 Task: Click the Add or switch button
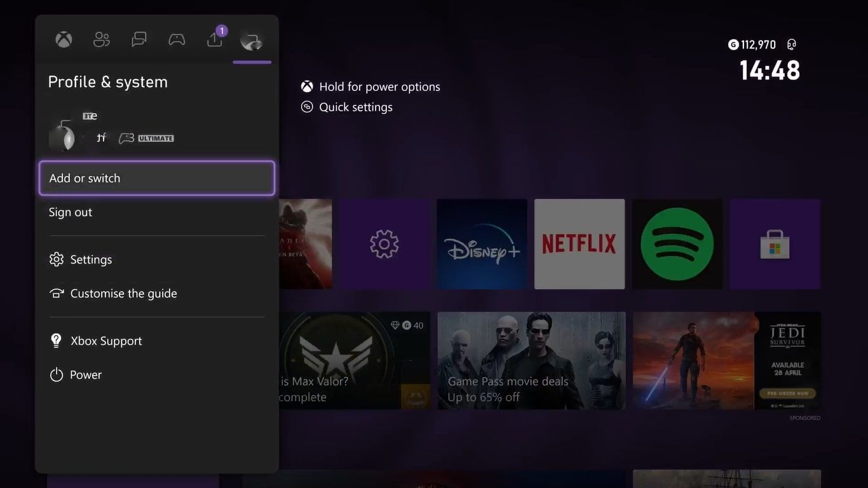(156, 178)
